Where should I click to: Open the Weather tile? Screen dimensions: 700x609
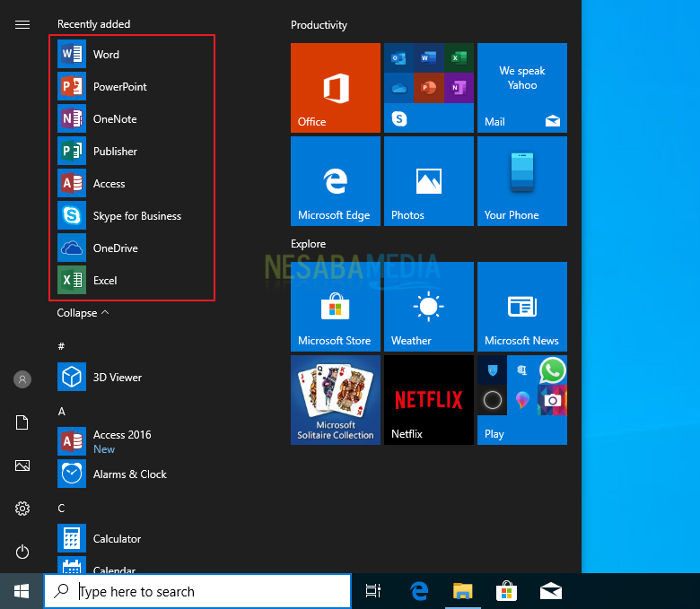point(429,307)
